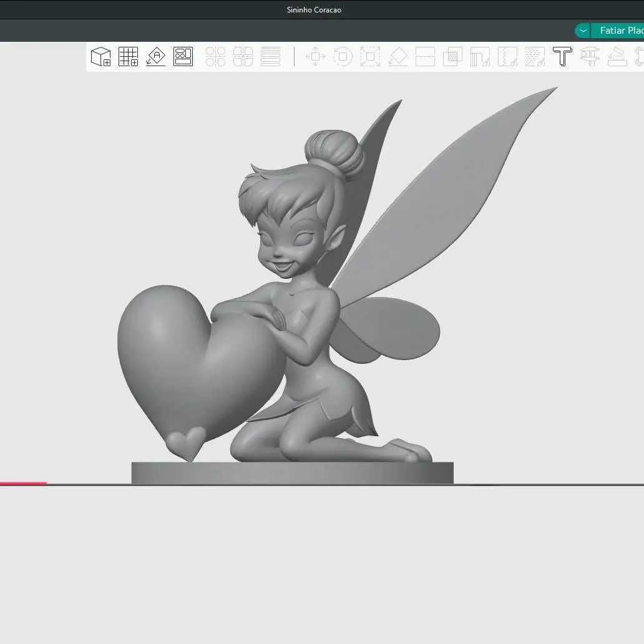The width and height of the screenshot is (644, 644).
Task: Open the Seam Painting tool
Action: (507, 56)
